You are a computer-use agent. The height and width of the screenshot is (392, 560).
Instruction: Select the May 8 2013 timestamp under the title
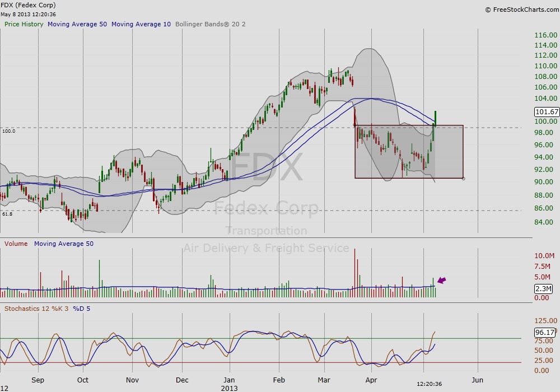tap(28, 15)
